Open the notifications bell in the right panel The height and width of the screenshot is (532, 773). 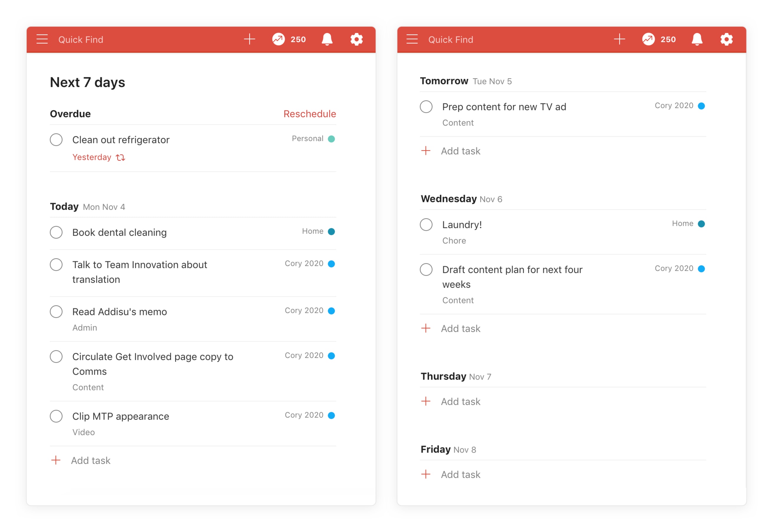tap(697, 39)
